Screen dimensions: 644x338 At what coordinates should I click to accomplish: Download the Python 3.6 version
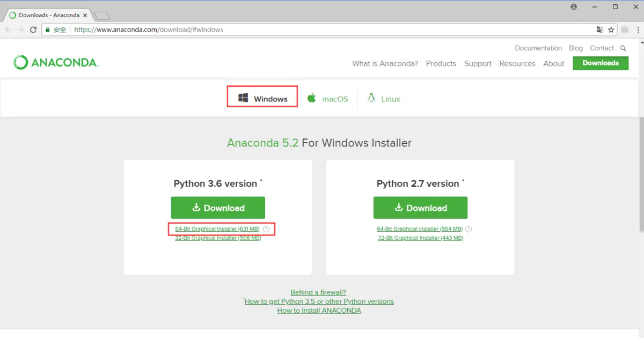point(218,208)
